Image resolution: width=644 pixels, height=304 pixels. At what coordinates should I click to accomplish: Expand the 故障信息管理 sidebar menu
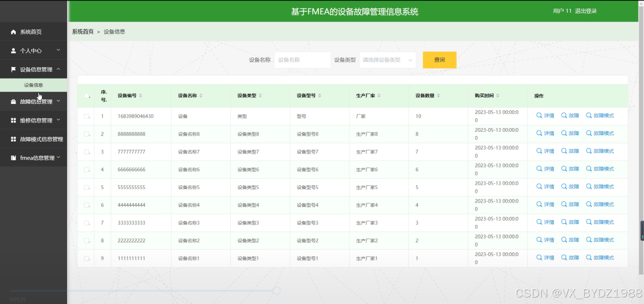(x=58, y=101)
